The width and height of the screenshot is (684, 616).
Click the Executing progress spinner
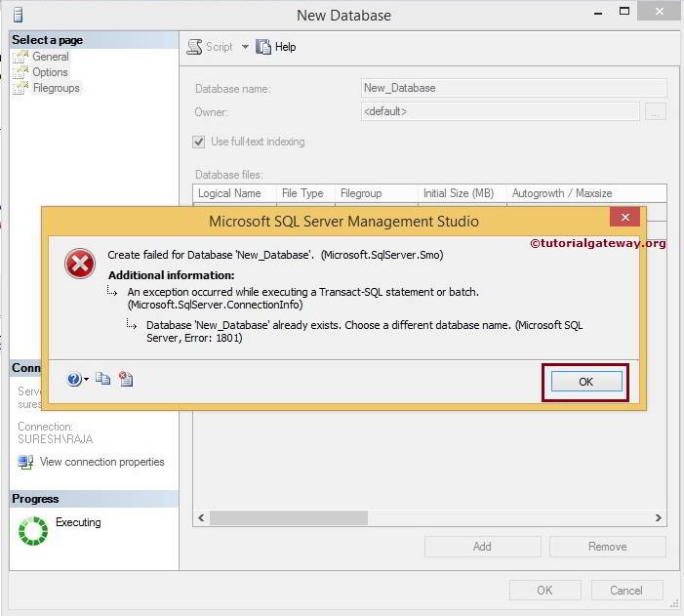click(33, 531)
